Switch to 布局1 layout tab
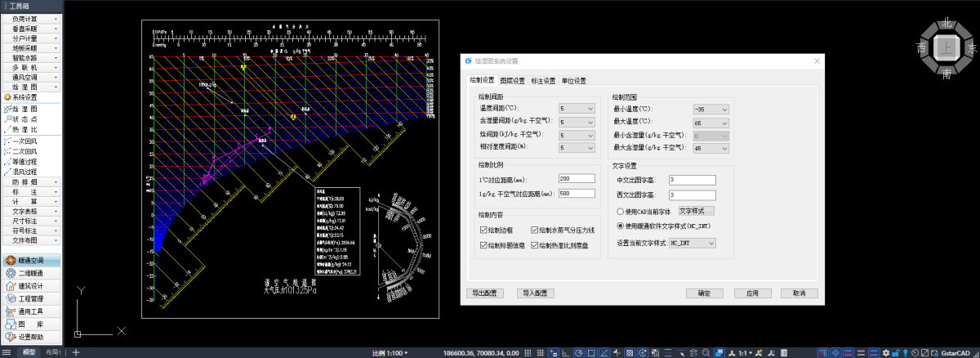The height and width of the screenshot is (358, 980). point(54,352)
